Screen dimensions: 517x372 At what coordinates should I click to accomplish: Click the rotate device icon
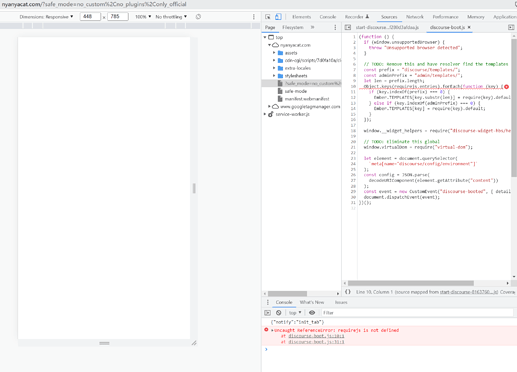(198, 17)
